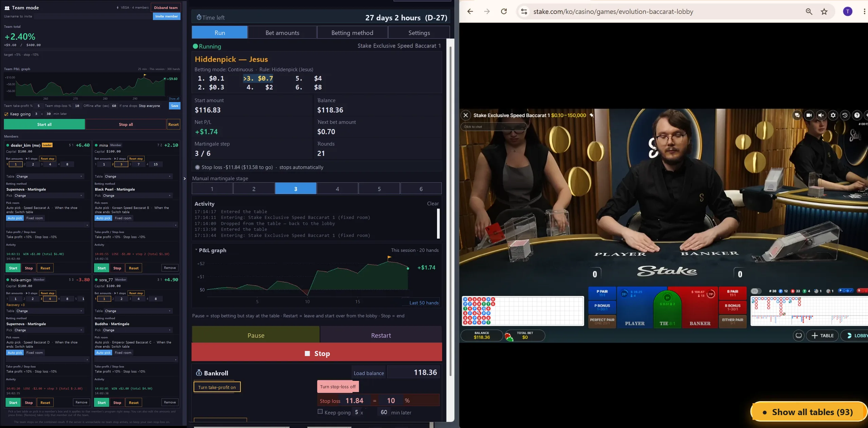
Task: Switch to the Run tab
Action: 220,33
